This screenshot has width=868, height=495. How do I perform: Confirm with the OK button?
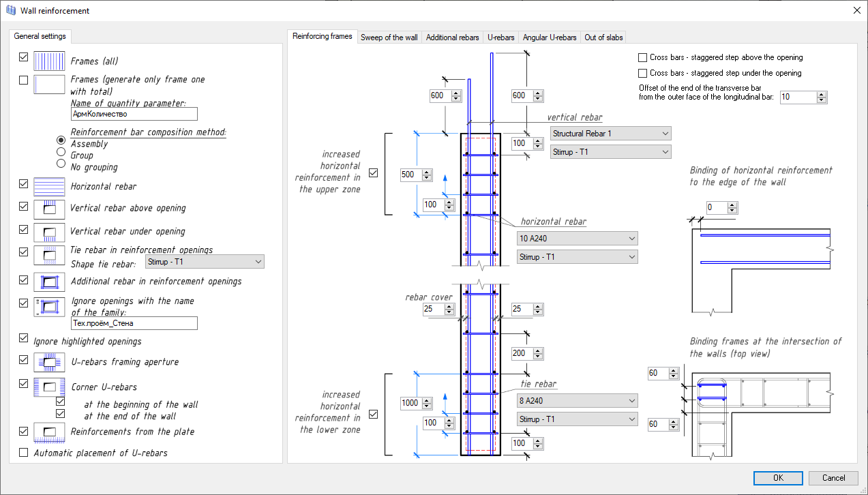(778, 478)
